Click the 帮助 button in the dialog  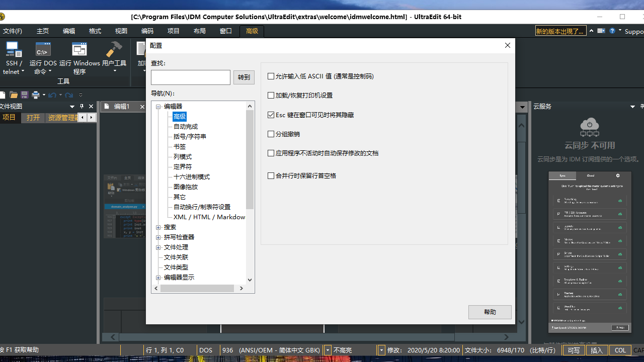point(490,312)
